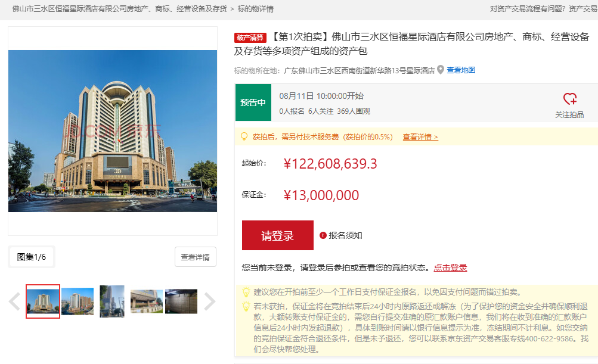Open 查看详情 > fee details link
This screenshot has height=364, width=598.
tap(420, 137)
